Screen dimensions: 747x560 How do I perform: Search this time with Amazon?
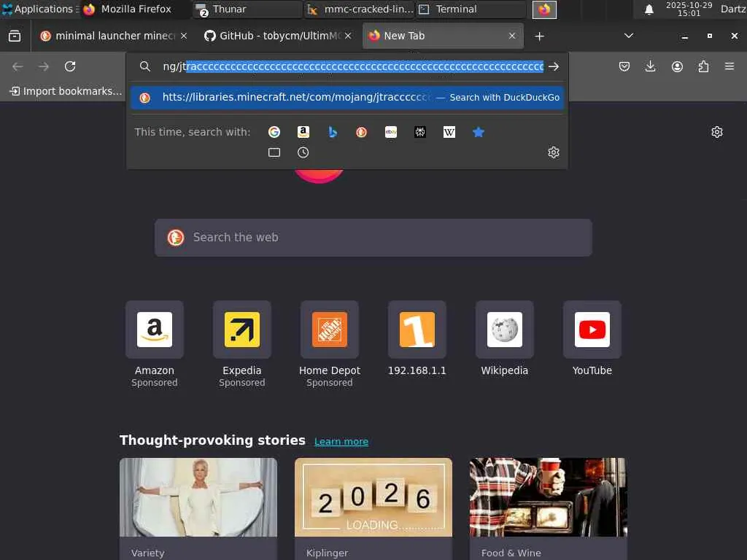[303, 132]
